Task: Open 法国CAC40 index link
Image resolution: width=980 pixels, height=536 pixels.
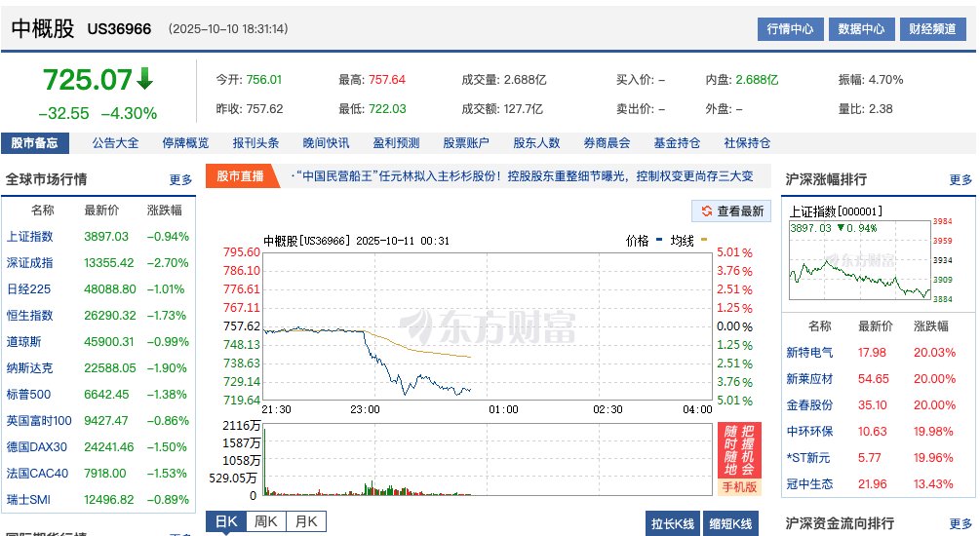Action: pos(37,473)
